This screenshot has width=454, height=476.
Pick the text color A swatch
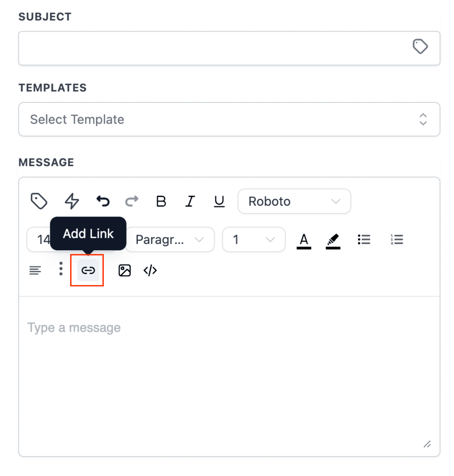tap(304, 241)
